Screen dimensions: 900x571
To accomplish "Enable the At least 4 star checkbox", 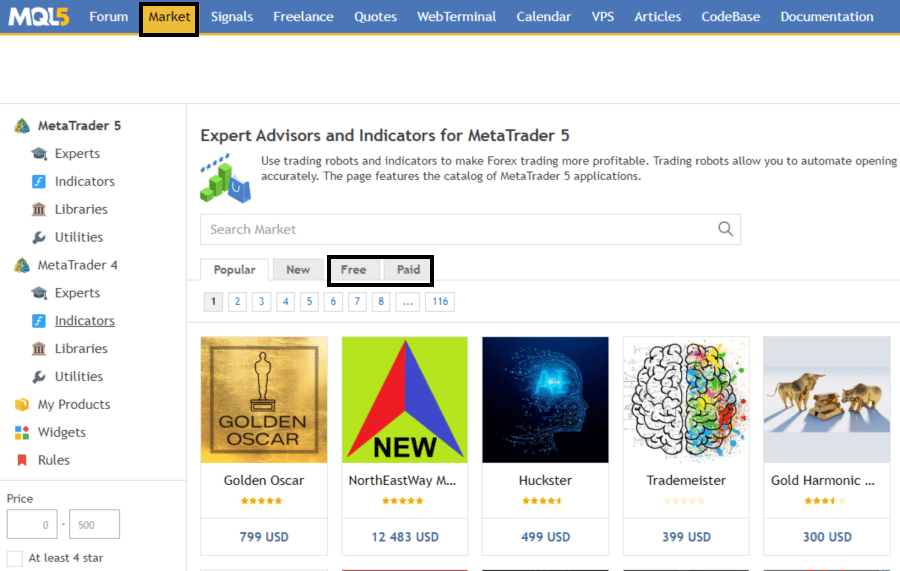I will point(15,558).
